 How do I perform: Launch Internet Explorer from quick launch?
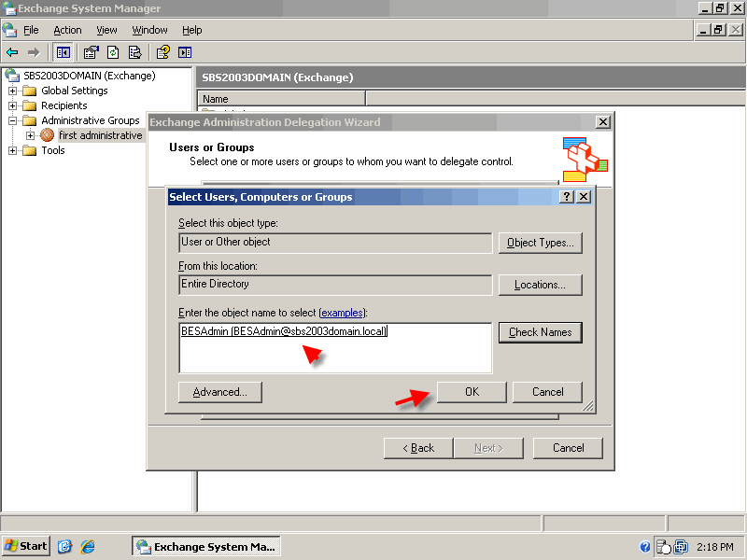88,546
